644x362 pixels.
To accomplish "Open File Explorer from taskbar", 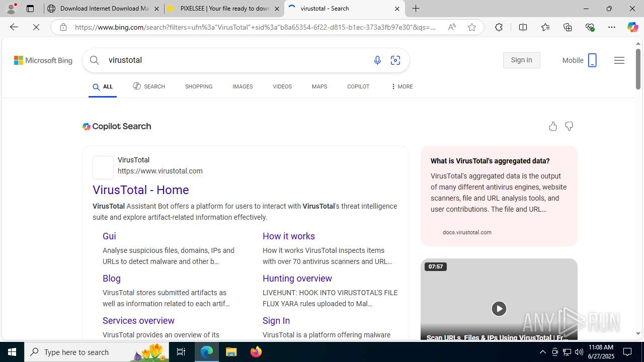I will tap(231, 352).
